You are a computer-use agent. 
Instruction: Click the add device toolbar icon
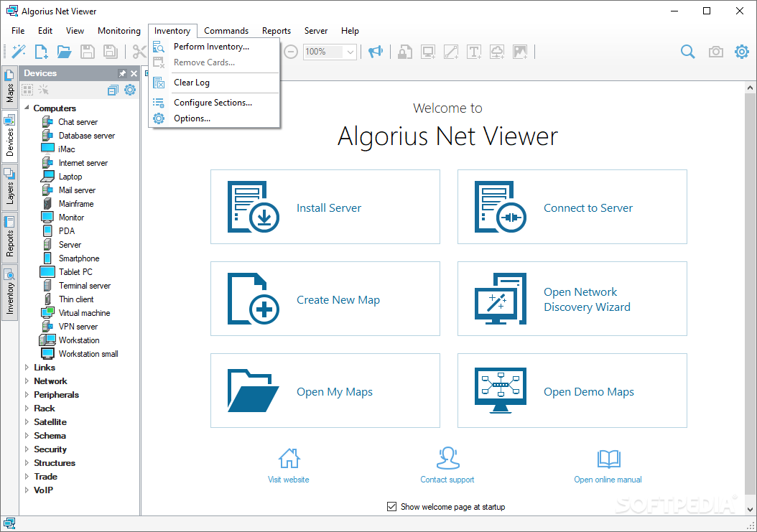pyautogui.click(x=428, y=52)
